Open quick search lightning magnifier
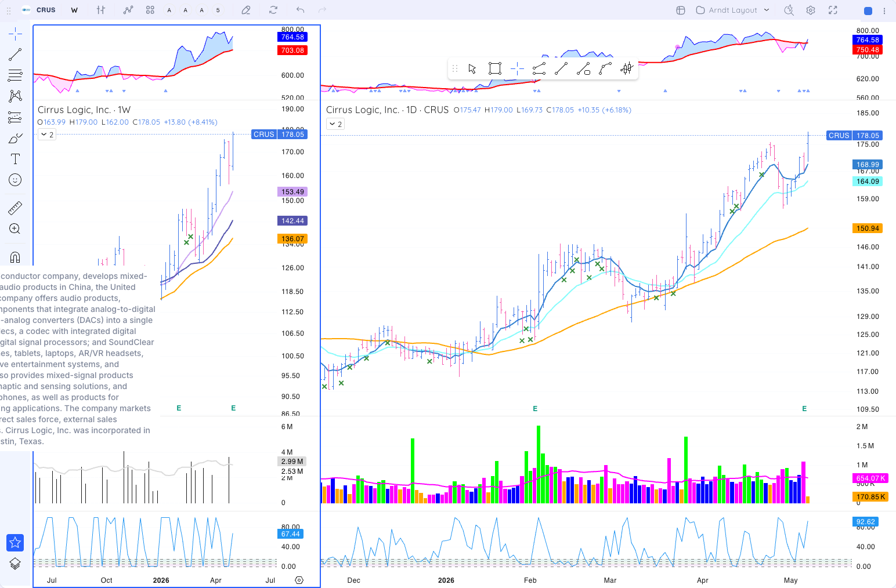This screenshot has height=588, width=896. [789, 10]
